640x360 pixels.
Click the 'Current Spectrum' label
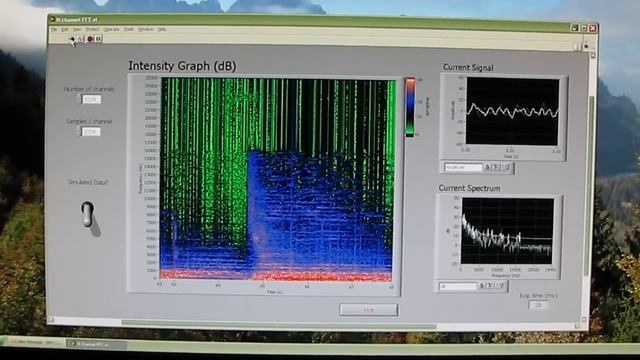(469, 188)
